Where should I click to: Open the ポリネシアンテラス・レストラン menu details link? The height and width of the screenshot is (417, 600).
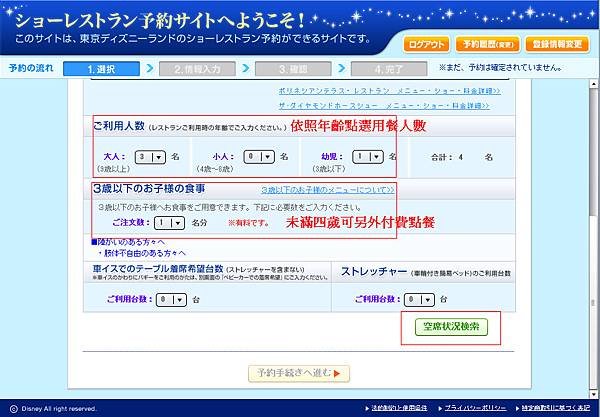click(390, 91)
